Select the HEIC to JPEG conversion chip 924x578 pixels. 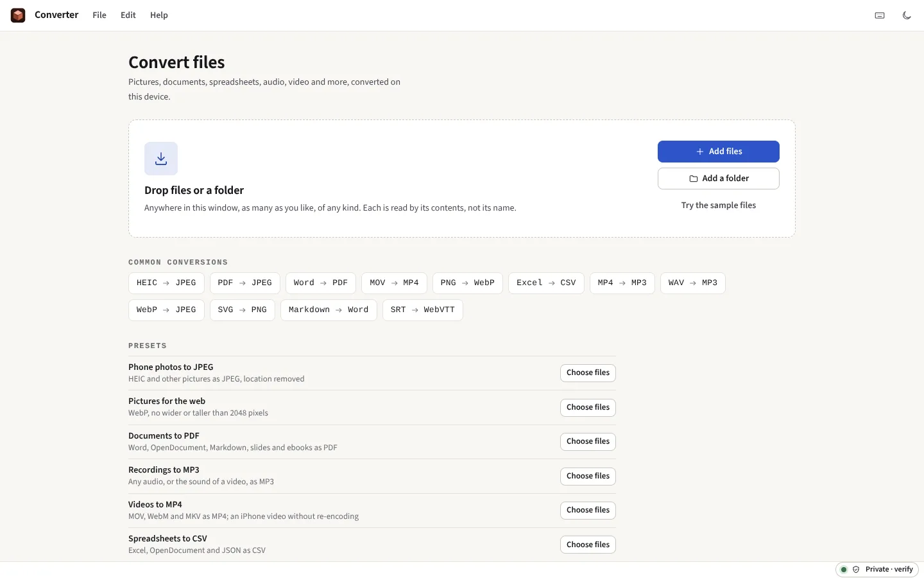166,283
